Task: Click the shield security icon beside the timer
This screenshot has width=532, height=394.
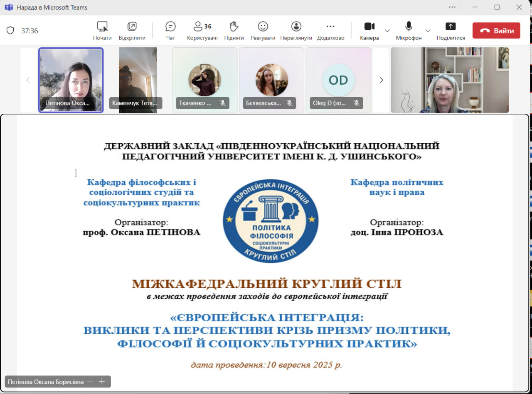Action: [x=10, y=31]
